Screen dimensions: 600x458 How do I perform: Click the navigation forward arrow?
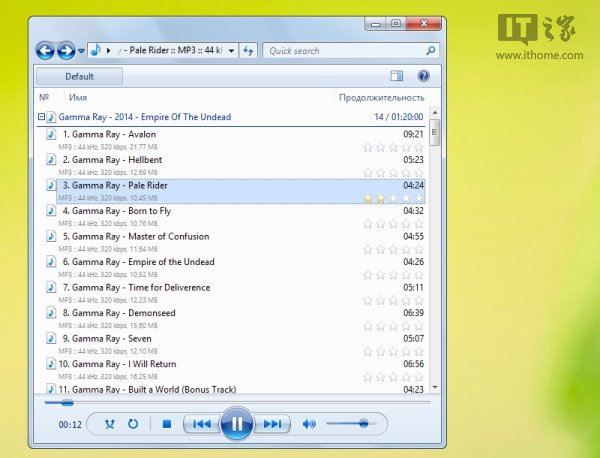pyautogui.click(x=66, y=50)
